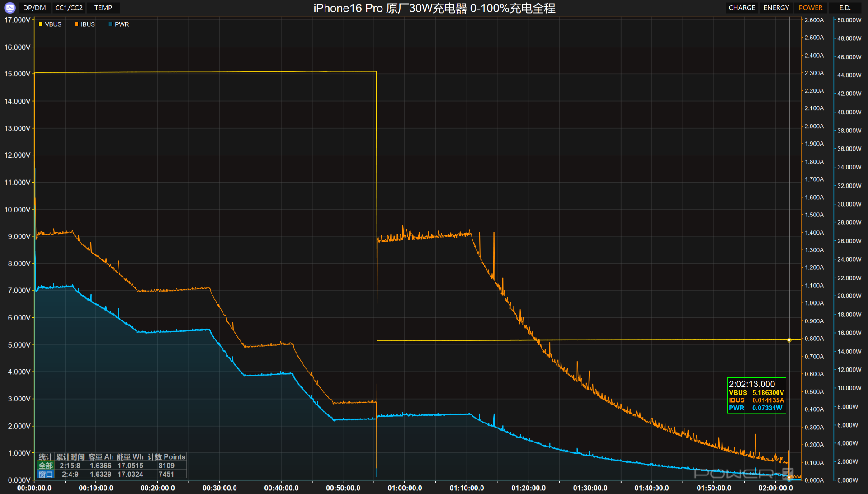Click the 02:00:00.0 time axis label
This screenshot has width=868, height=494.
[776, 488]
